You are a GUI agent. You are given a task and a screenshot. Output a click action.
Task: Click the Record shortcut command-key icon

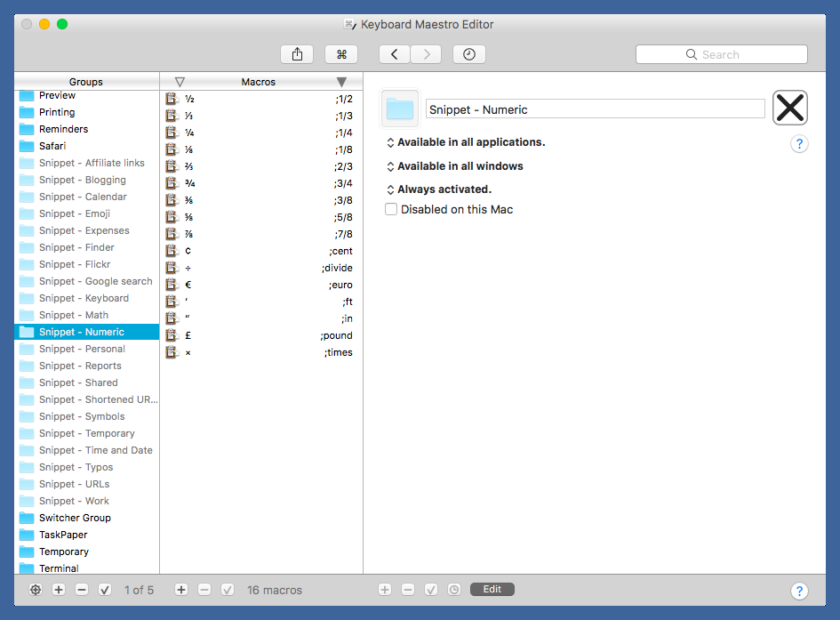pyautogui.click(x=341, y=54)
